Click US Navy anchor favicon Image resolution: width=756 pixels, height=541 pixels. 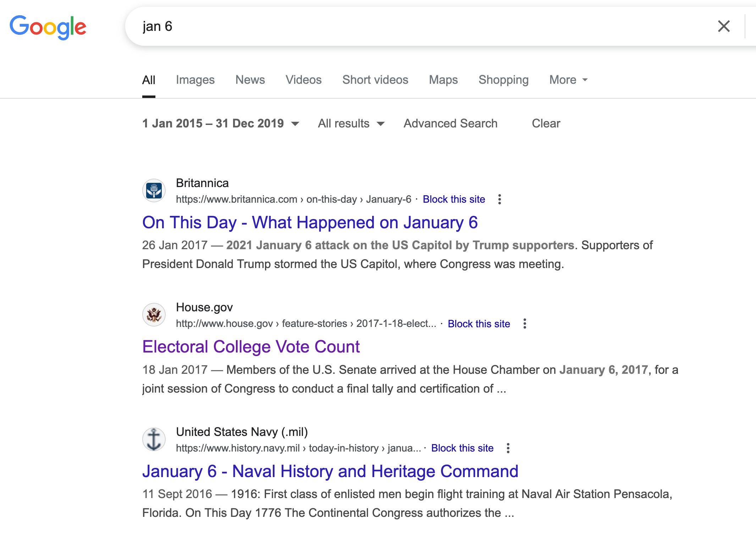point(154,439)
